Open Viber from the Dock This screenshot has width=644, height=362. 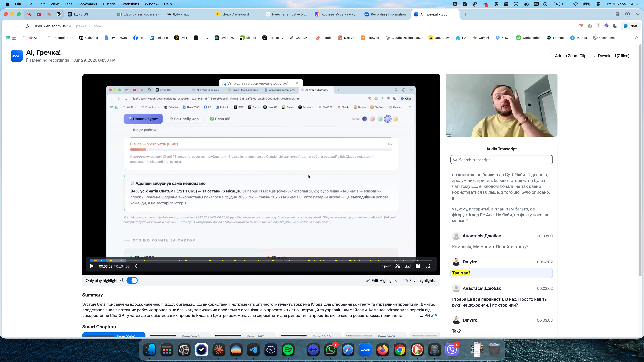[452, 350]
